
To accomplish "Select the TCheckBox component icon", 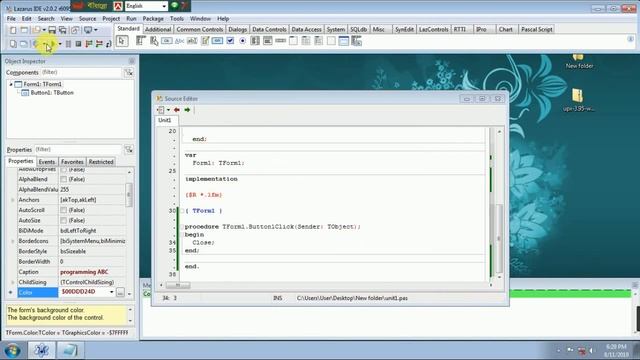I will 230,41.
